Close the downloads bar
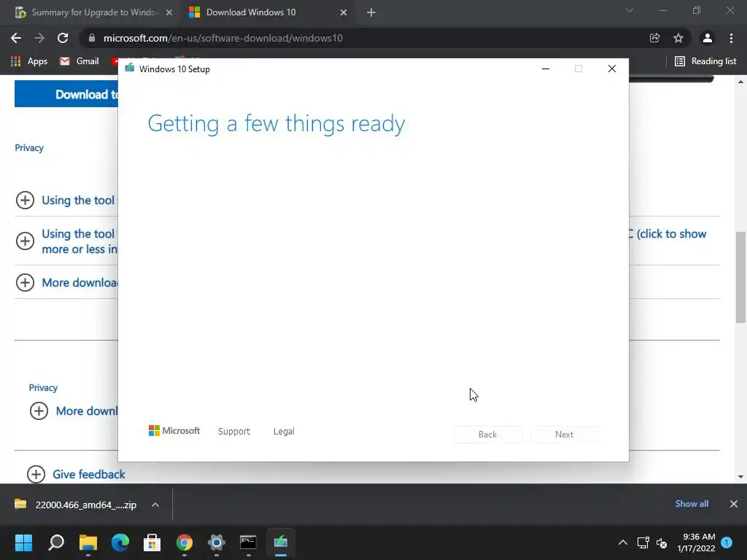 coord(734,504)
